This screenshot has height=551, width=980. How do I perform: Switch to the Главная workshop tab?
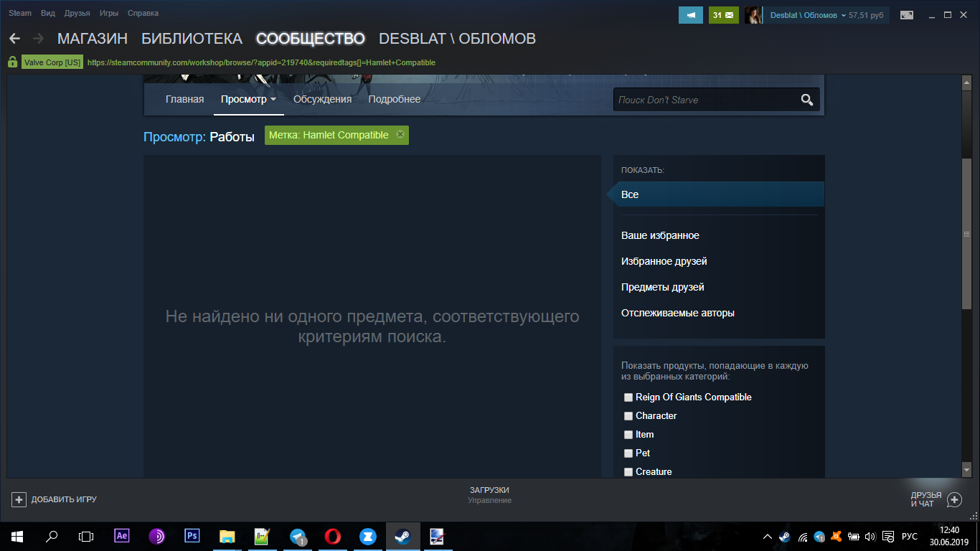click(185, 100)
